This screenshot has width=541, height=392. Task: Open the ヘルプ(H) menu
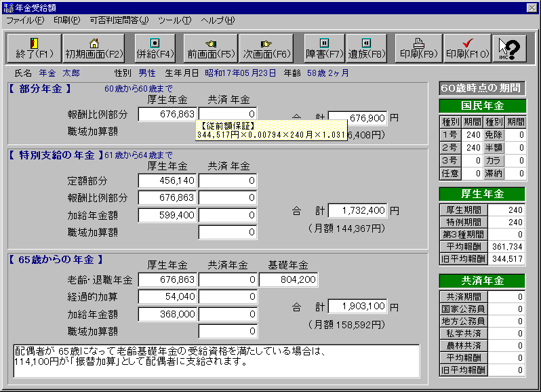tap(218, 20)
